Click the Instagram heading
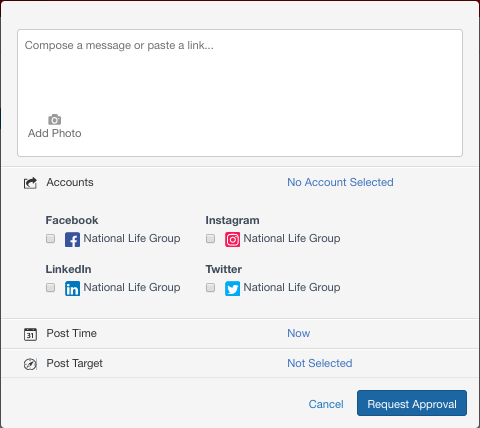 pos(232,220)
